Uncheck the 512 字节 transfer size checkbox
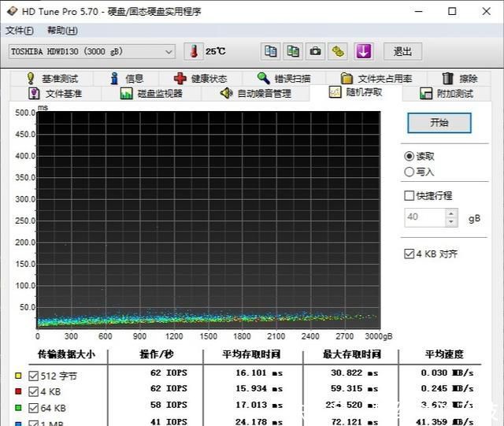The image size is (504, 426). 33,376
